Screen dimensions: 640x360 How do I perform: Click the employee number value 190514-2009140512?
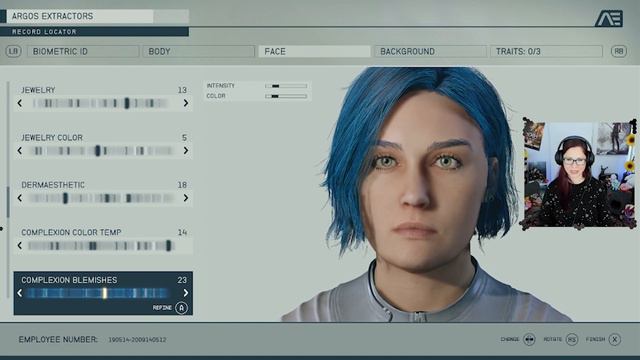point(137,340)
